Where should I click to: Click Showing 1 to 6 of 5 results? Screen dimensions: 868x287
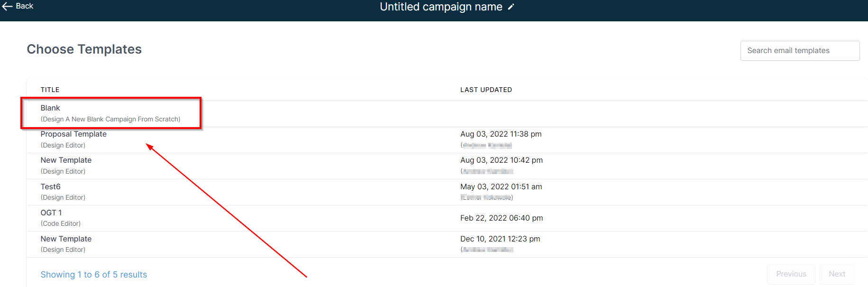[x=94, y=275]
